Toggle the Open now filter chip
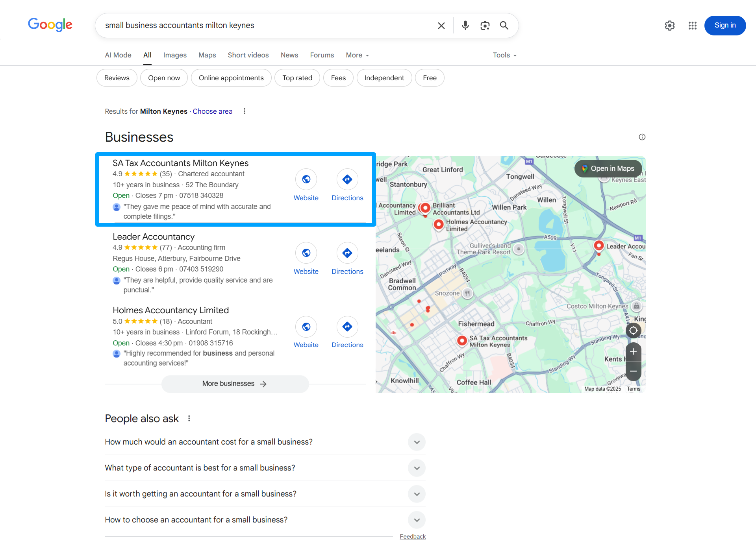The height and width of the screenshot is (543, 756). 164,78
